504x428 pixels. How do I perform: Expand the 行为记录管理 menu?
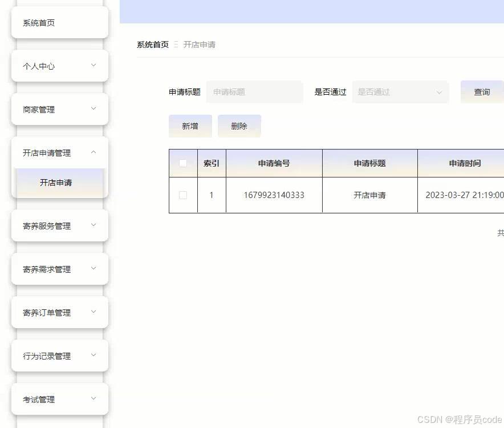[x=59, y=355]
